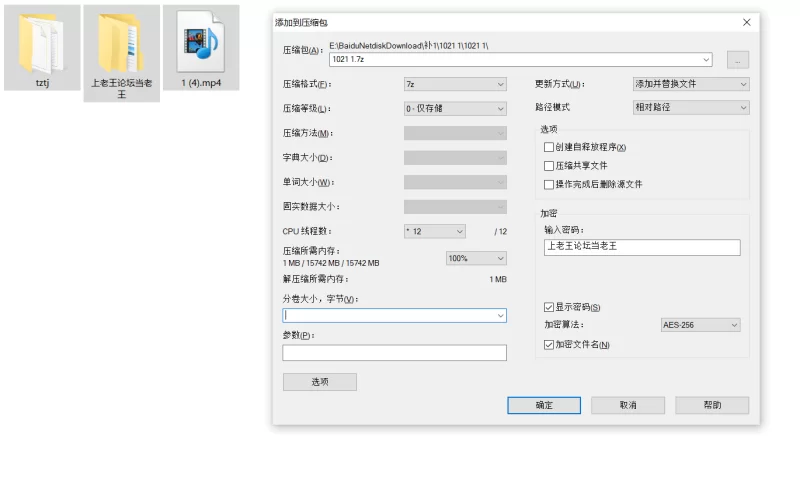Toggle the 加密文件名 checkbox

coord(548,345)
